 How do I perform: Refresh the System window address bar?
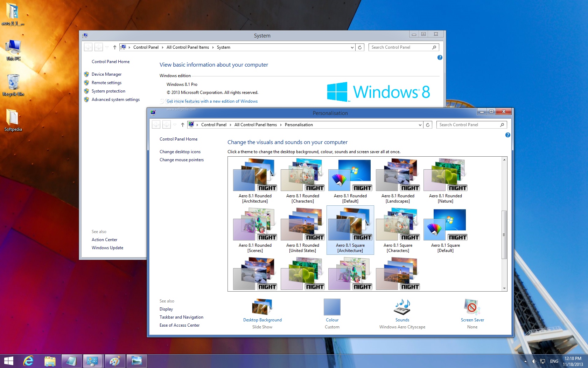pos(360,47)
